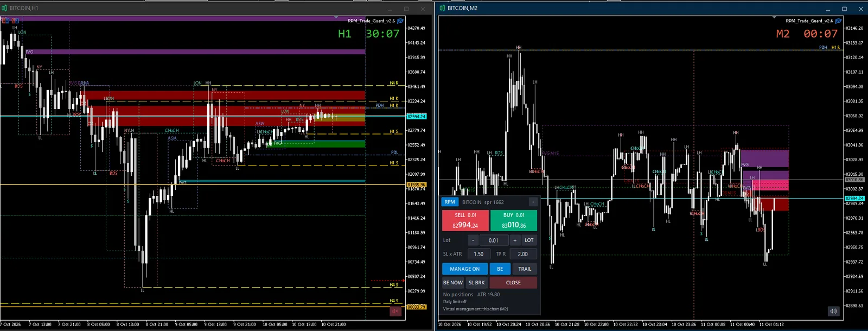This screenshot has width=868, height=331.
Task: Click the 'PDL' level label on the H1 chart
Action: pyautogui.click(x=394, y=152)
